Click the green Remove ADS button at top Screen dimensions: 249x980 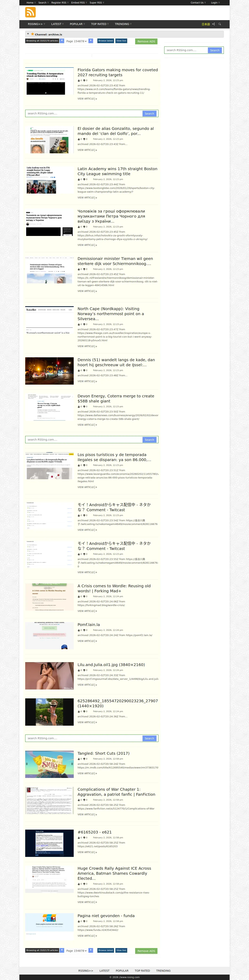tap(146, 41)
